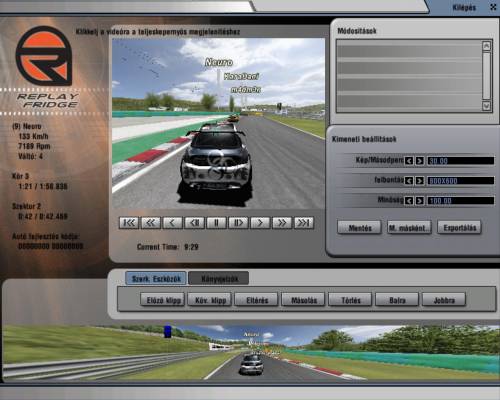Step one frame forward

click(238, 222)
